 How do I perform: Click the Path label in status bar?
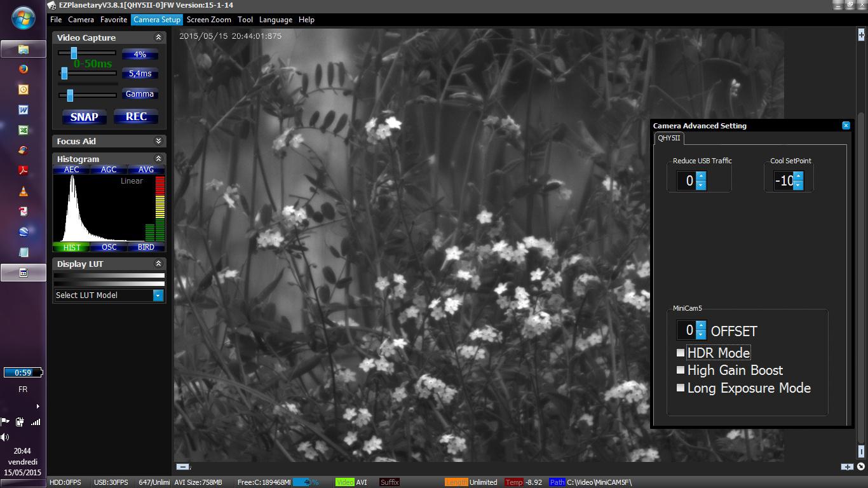(557, 482)
